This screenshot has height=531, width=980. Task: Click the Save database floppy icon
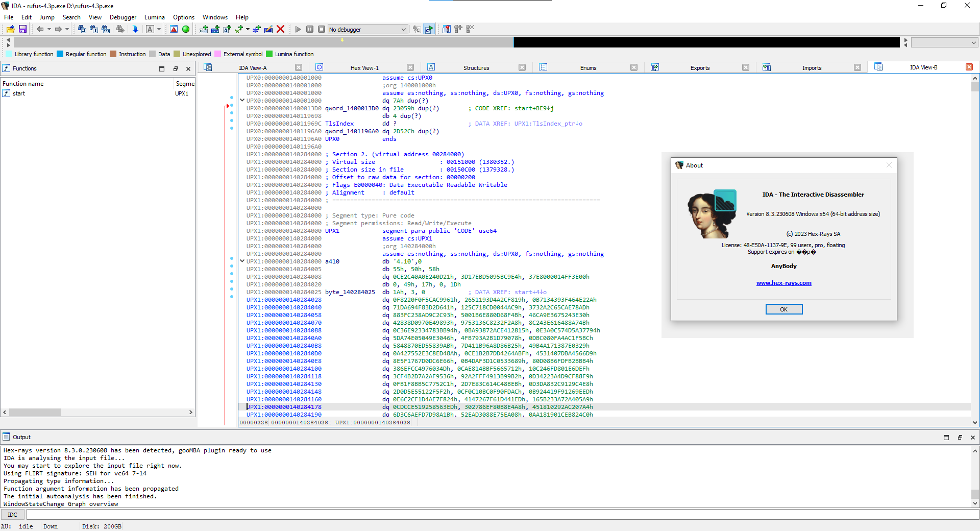click(x=22, y=29)
